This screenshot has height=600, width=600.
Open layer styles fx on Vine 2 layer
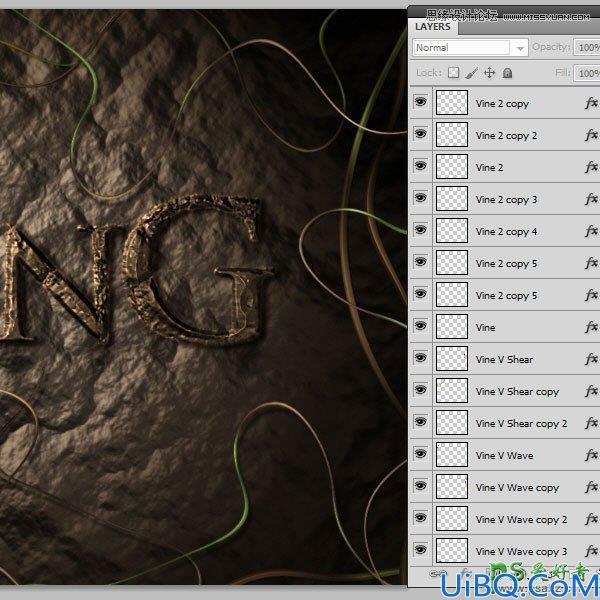click(x=591, y=166)
